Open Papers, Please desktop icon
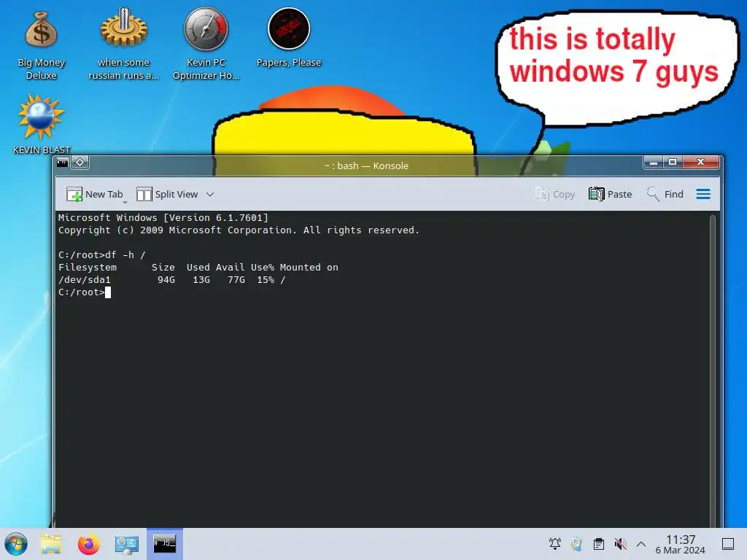This screenshot has width=747, height=560. pyautogui.click(x=289, y=38)
